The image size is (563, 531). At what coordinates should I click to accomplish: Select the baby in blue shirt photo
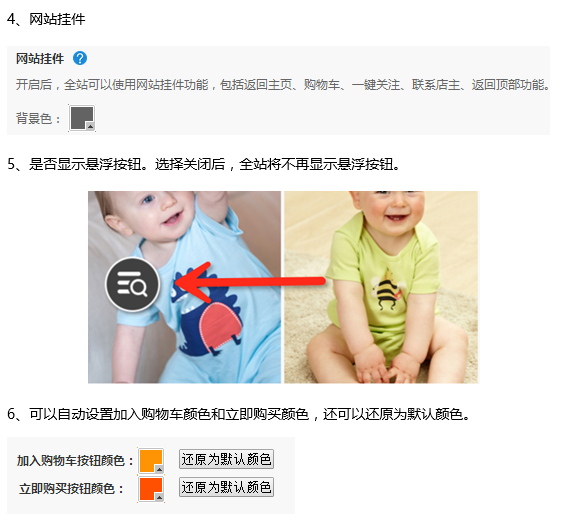click(185, 287)
